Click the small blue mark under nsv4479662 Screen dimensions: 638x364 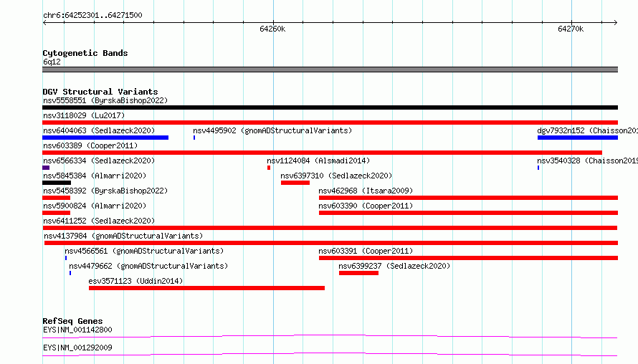pyautogui.click(x=70, y=273)
